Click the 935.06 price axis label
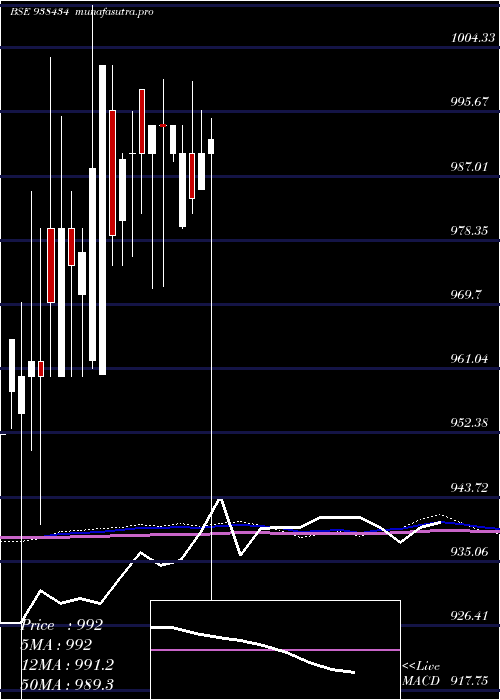 (468, 552)
